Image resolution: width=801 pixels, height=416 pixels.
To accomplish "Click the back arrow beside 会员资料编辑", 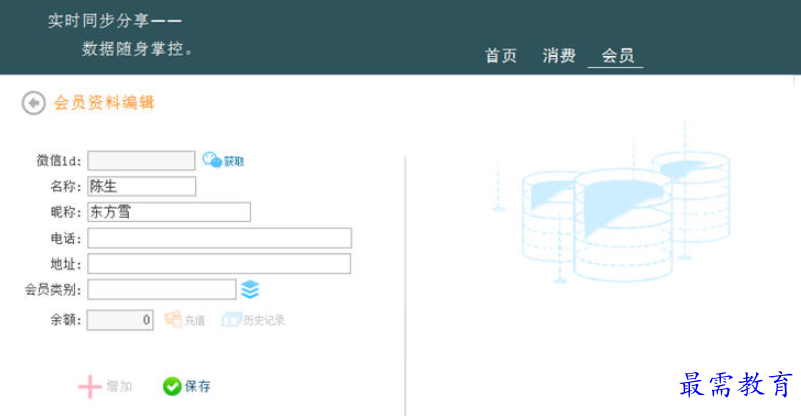I will pyautogui.click(x=33, y=103).
